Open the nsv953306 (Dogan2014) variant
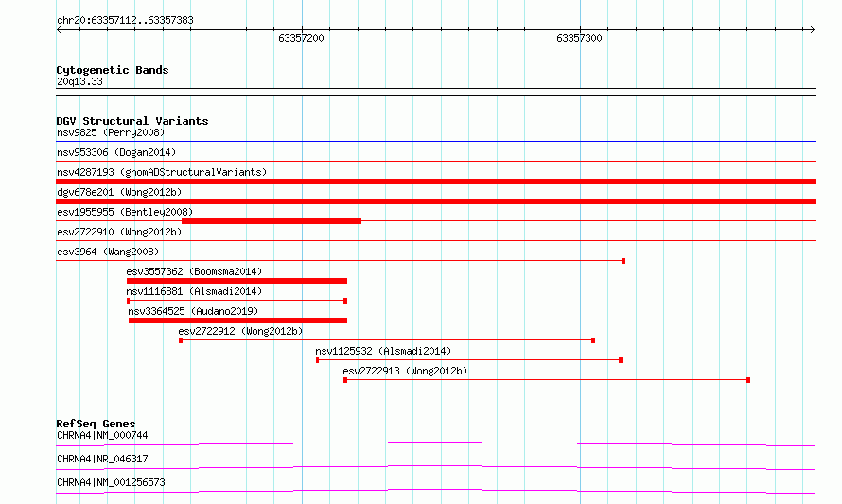Image resolution: width=842 pixels, height=504 pixels. tap(116, 152)
